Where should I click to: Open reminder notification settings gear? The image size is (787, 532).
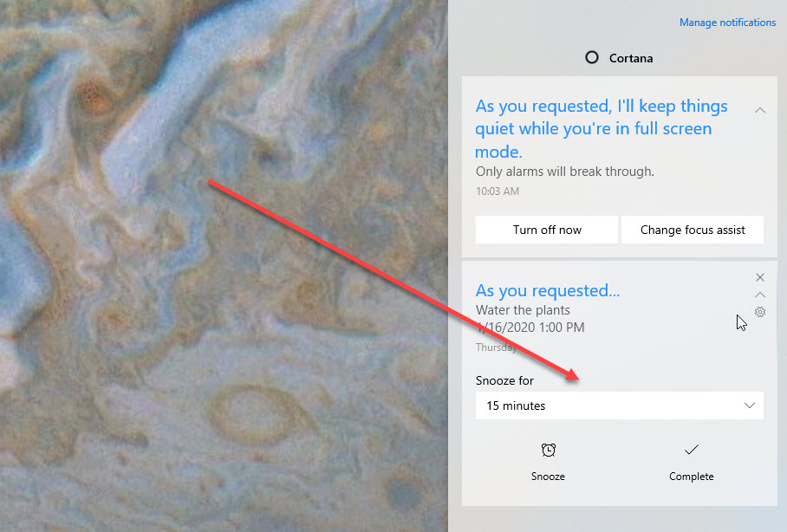click(x=760, y=312)
